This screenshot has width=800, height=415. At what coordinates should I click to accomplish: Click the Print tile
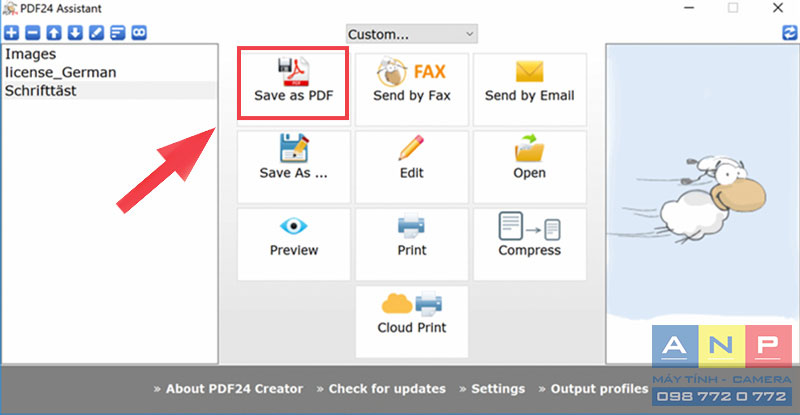pyautogui.click(x=412, y=243)
